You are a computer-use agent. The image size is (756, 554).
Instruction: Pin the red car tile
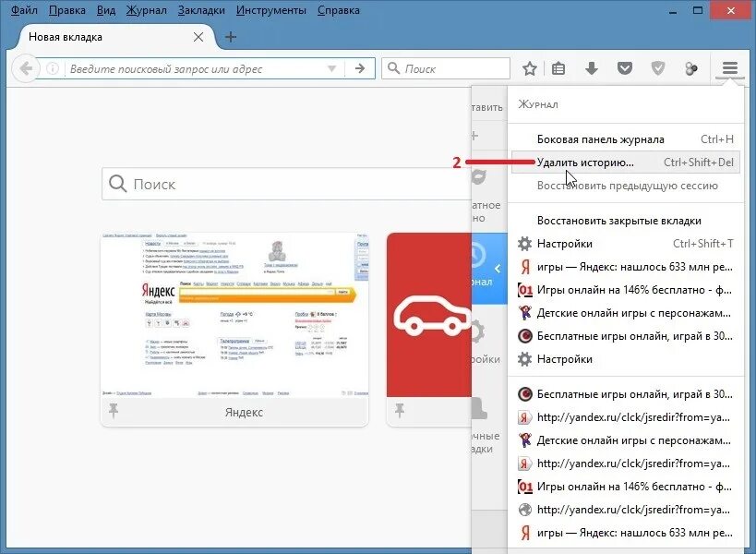(x=400, y=411)
